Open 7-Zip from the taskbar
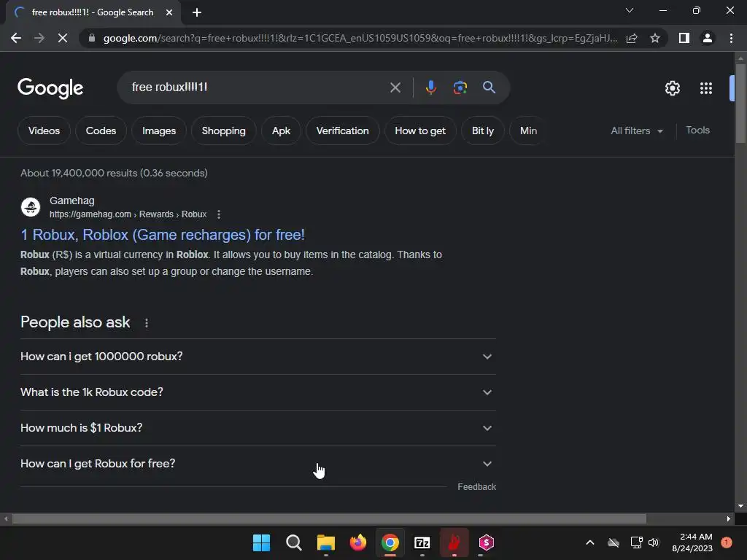 point(422,542)
